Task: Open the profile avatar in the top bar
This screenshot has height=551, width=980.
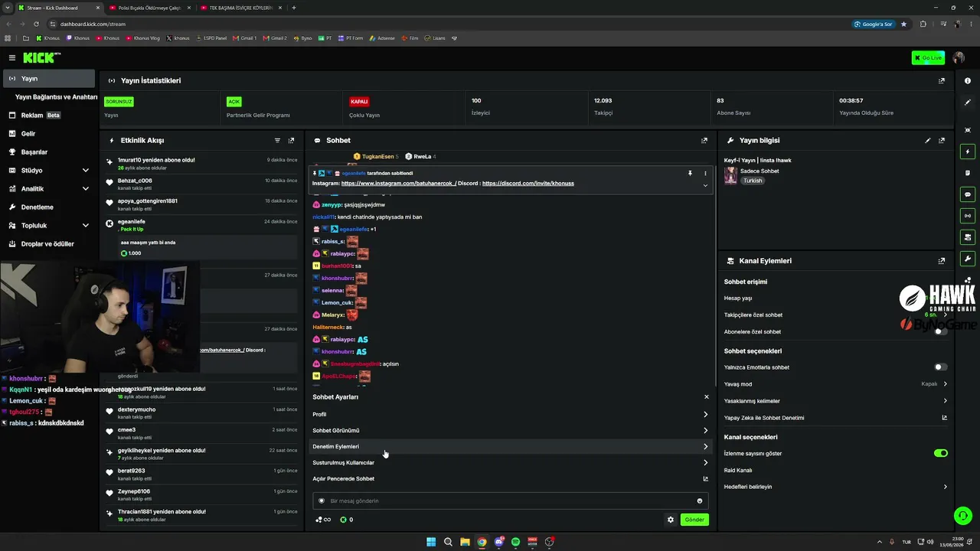Action: point(959,58)
